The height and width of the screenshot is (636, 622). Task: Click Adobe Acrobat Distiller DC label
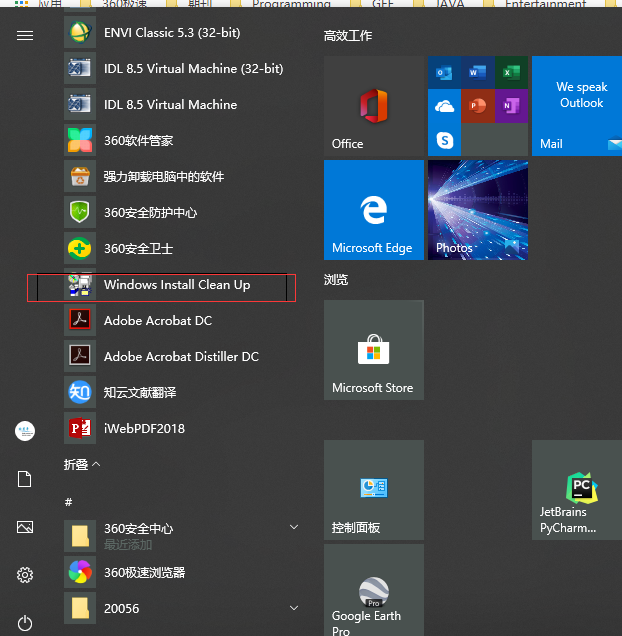(181, 357)
